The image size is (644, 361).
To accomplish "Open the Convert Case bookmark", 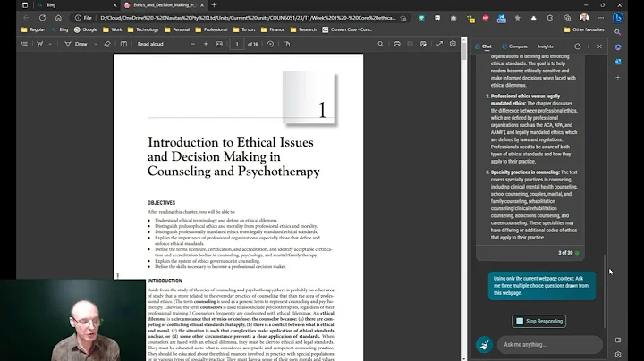I will coord(347,29).
